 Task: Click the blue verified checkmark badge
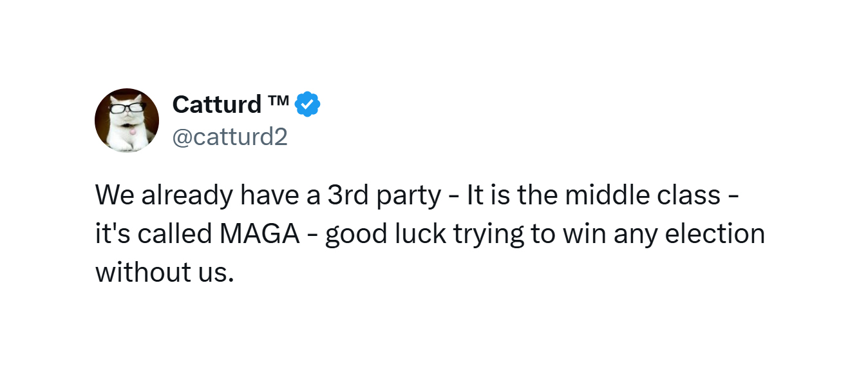pyautogui.click(x=308, y=104)
